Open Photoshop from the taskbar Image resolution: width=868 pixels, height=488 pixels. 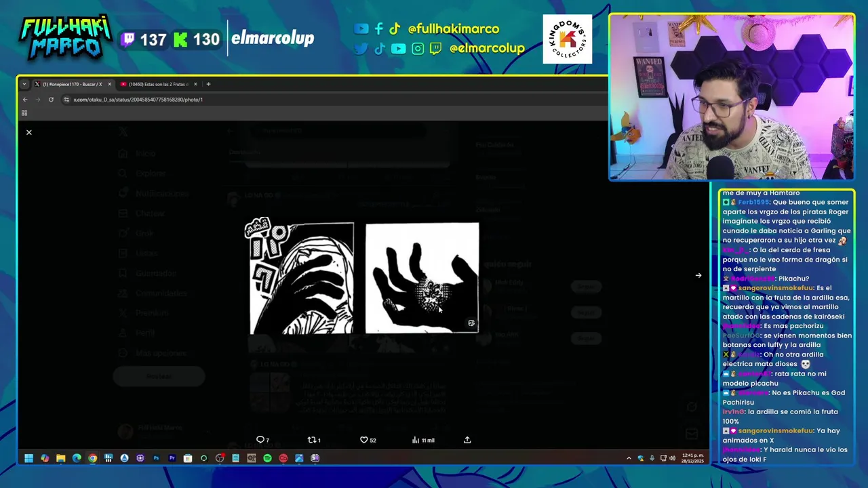156,458
